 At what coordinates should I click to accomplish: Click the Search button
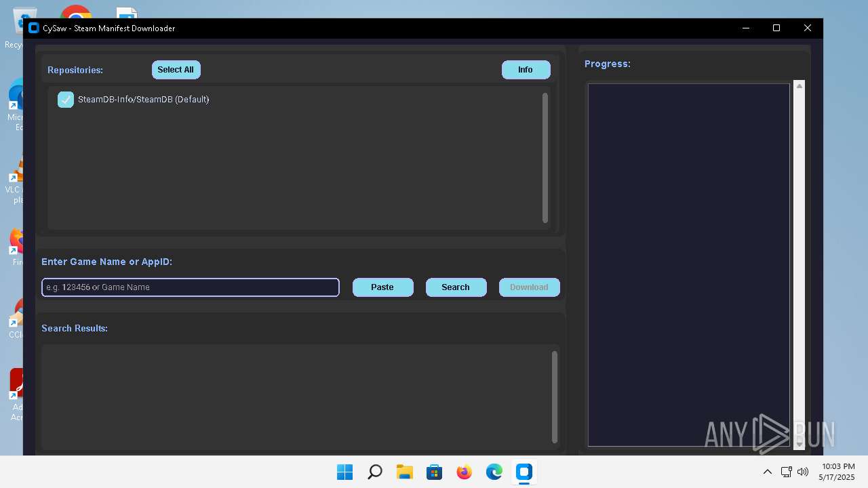(456, 287)
